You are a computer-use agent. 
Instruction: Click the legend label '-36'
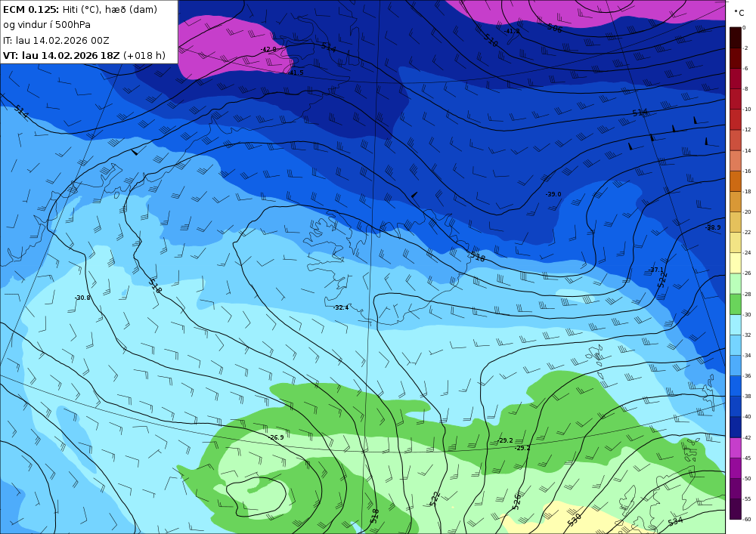[x=747, y=376]
